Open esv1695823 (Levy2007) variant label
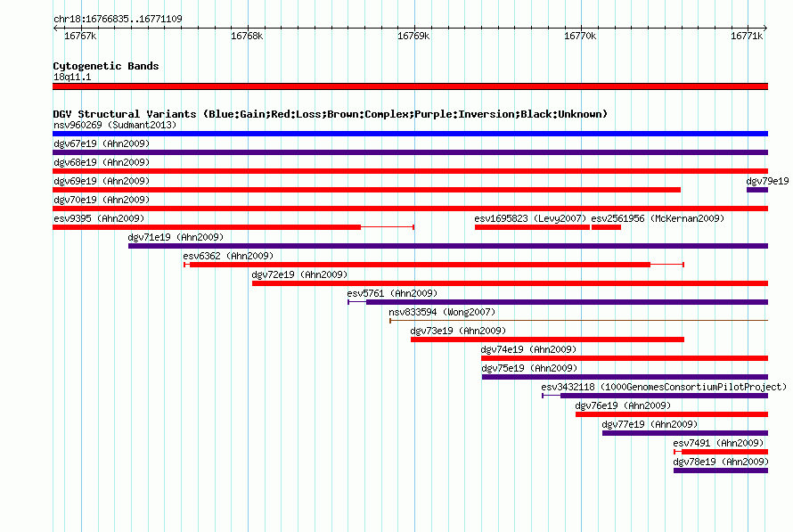793x532 pixels. (530, 218)
